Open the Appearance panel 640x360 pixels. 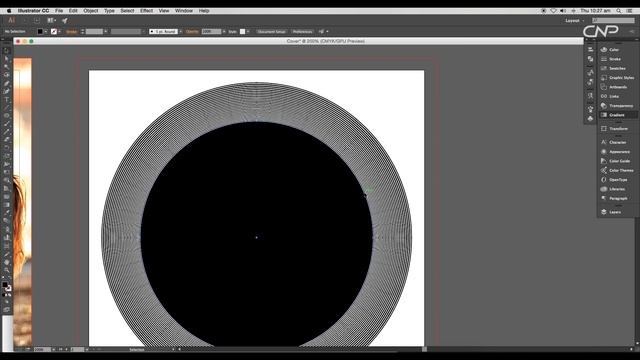tap(617, 152)
